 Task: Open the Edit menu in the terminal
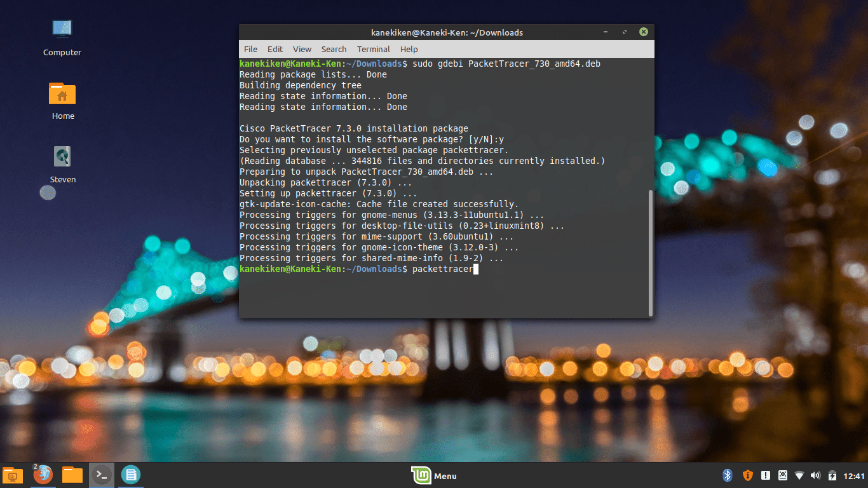[275, 49]
